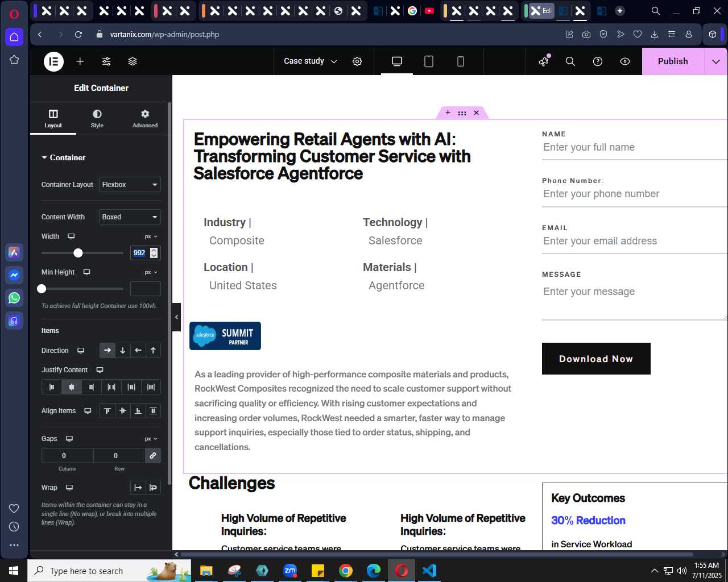Screen dimensions: 728x582
Task: Set Align Items to stretch
Action: pos(154,411)
